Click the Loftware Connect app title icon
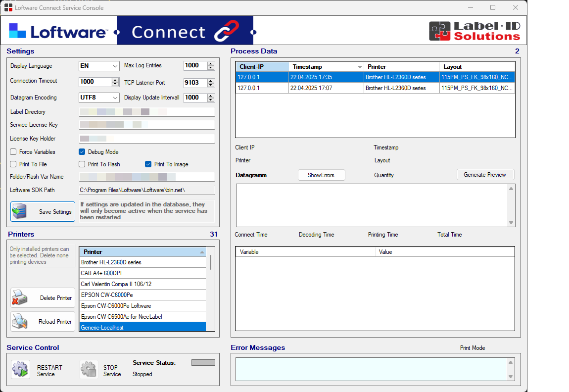This screenshot has width=569, height=392. (x=8, y=7)
